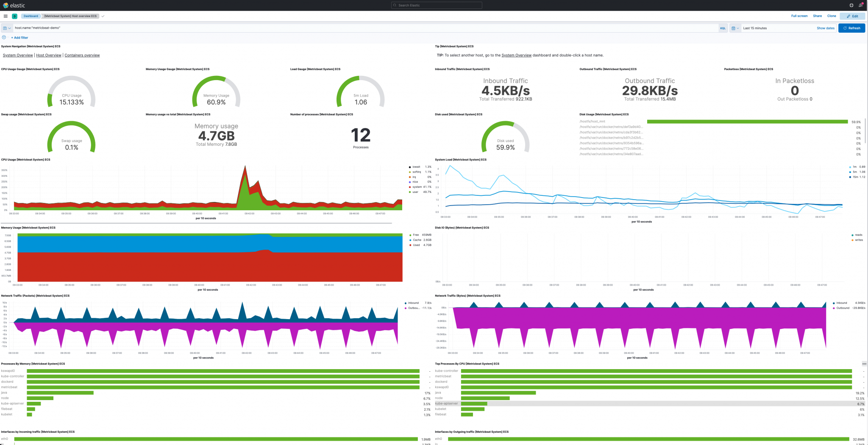Expand the saved query dropdown chevron
868x445 pixels.
(x=10, y=28)
